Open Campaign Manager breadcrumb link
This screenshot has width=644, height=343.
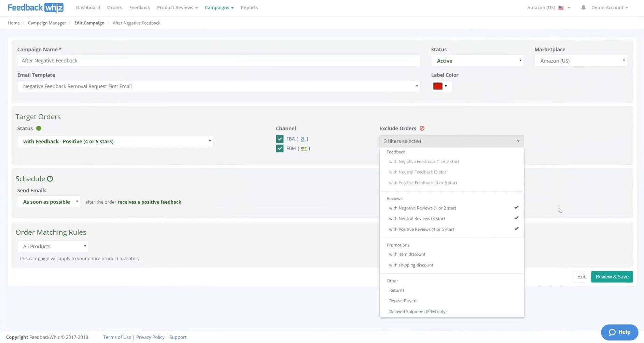[47, 23]
